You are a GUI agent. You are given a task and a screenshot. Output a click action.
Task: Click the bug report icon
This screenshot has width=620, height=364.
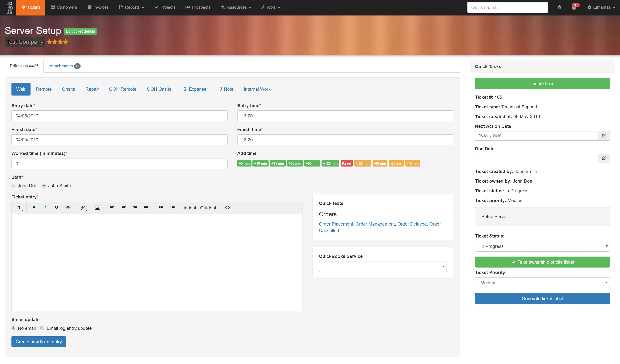point(559,7)
